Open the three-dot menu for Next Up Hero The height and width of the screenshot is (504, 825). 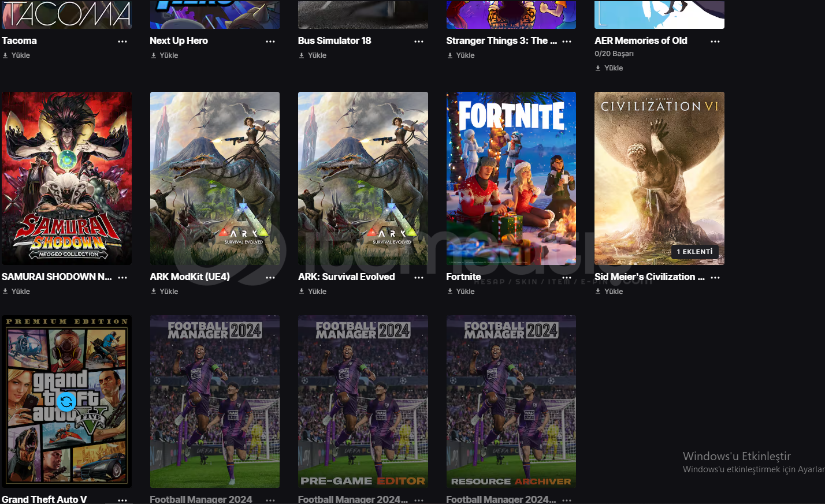click(270, 42)
